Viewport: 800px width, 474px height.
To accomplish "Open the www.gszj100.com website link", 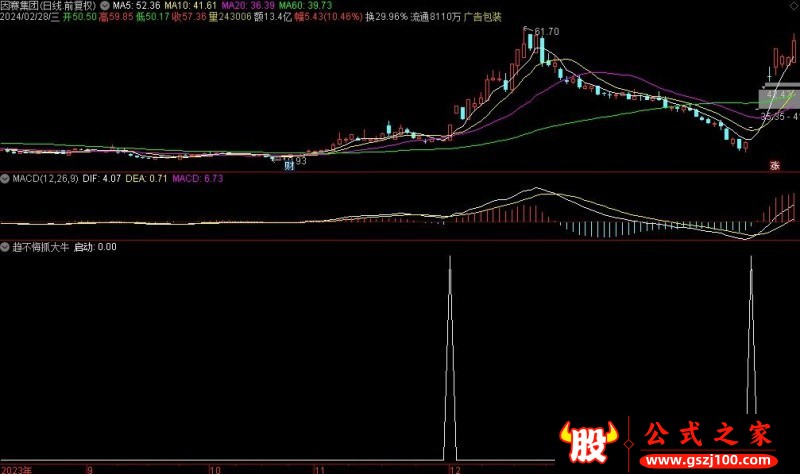I will pos(714,462).
